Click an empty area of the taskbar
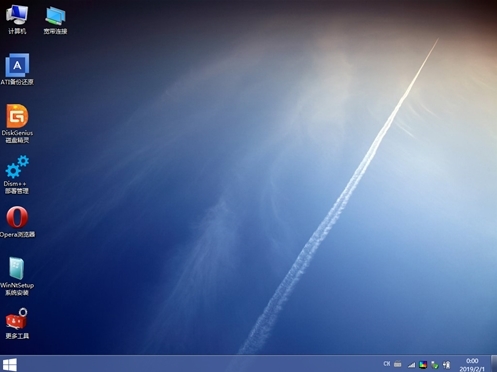The image size is (497, 372). [200, 364]
